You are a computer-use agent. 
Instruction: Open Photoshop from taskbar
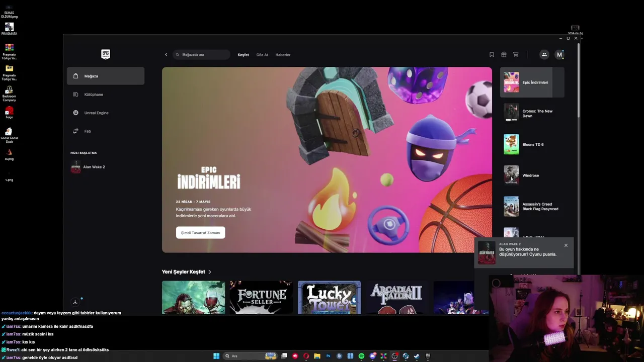pos(328,356)
